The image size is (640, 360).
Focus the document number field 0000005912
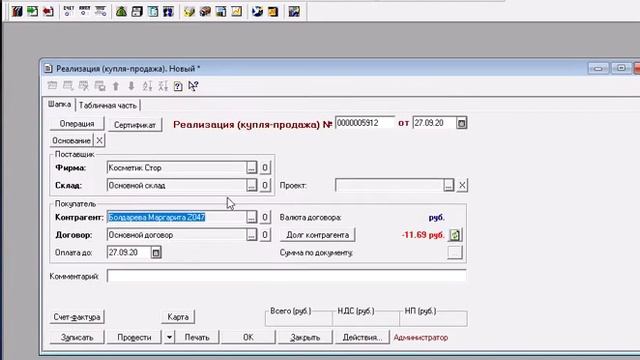click(x=365, y=123)
